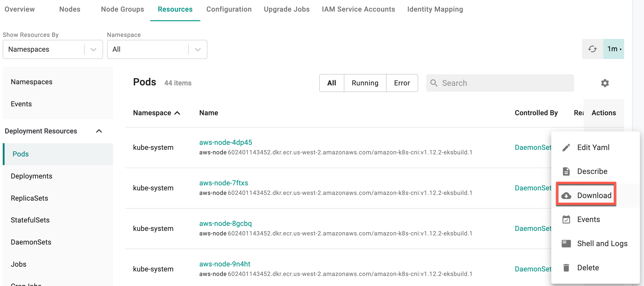Open the Node Groups tab
The image size is (644, 286).
tap(123, 9)
